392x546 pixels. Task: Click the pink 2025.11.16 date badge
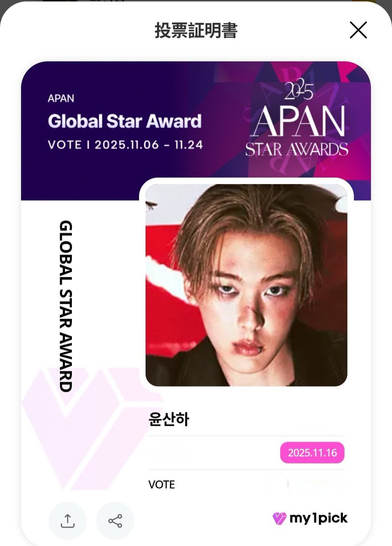[312, 453]
